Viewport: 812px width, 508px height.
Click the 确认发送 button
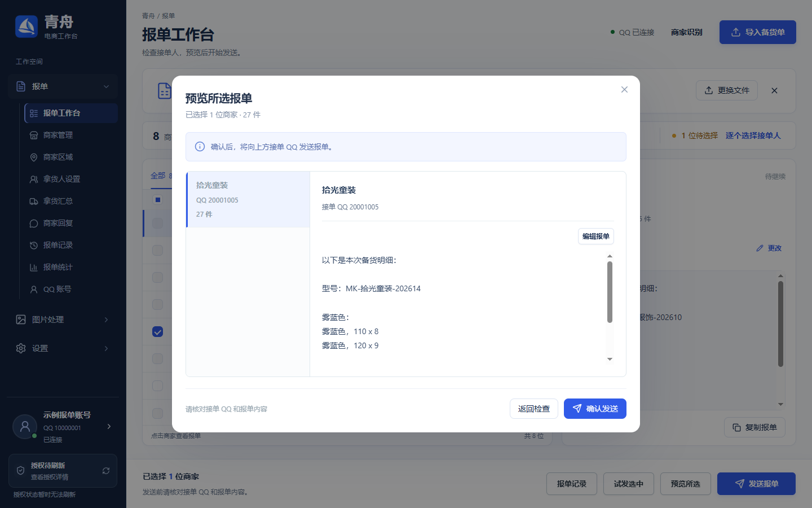pos(595,409)
